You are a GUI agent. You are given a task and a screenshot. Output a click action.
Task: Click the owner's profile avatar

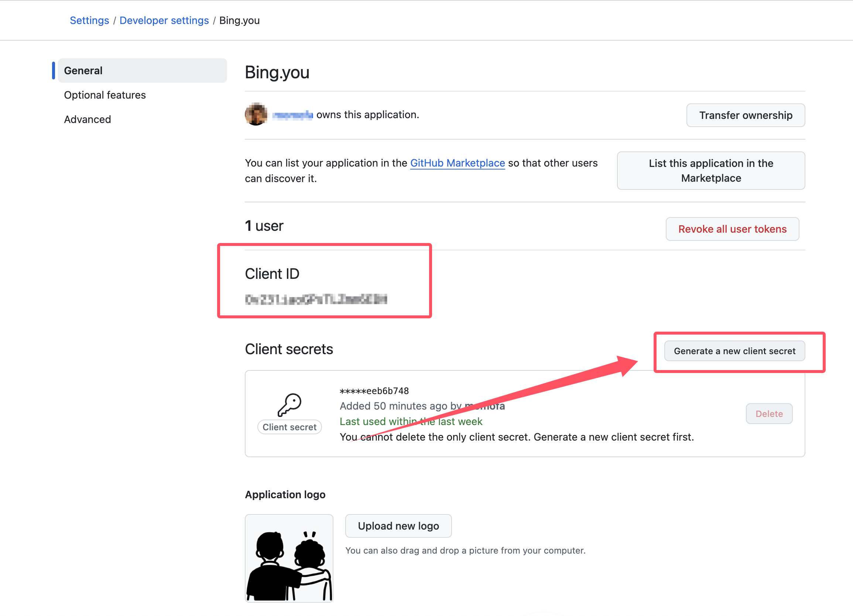click(256, 114)
